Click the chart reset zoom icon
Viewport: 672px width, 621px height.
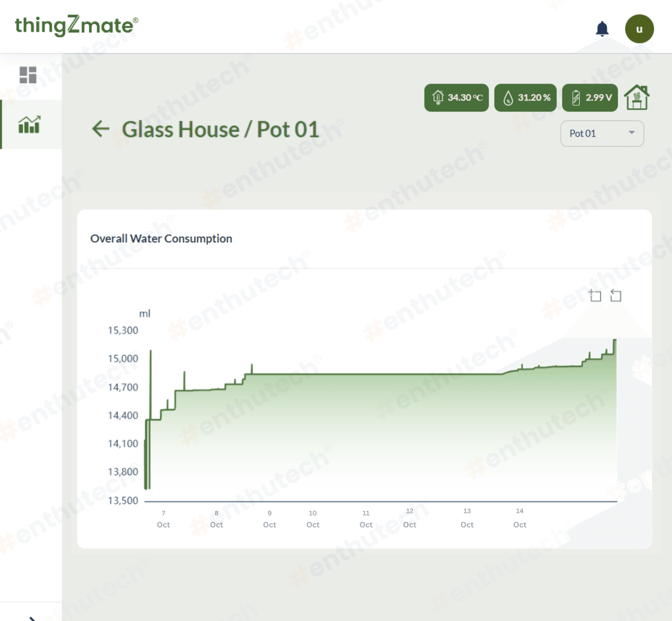(616, 295)
